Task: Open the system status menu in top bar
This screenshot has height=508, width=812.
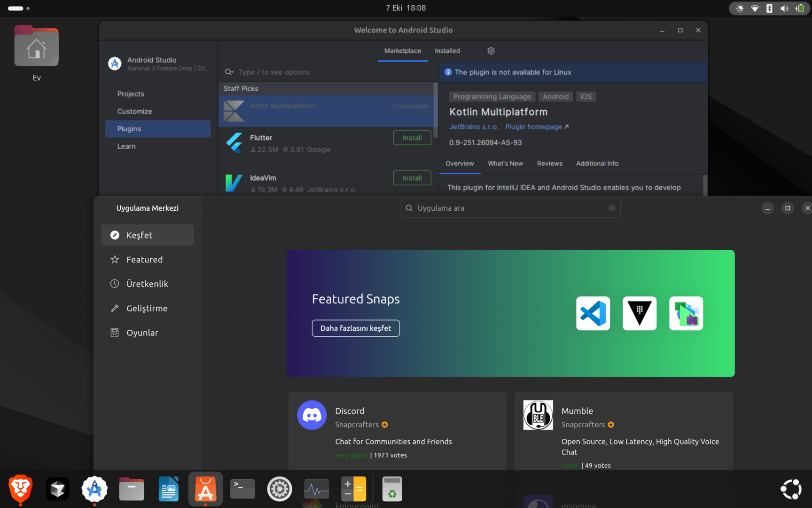Action: click(770, 8)
